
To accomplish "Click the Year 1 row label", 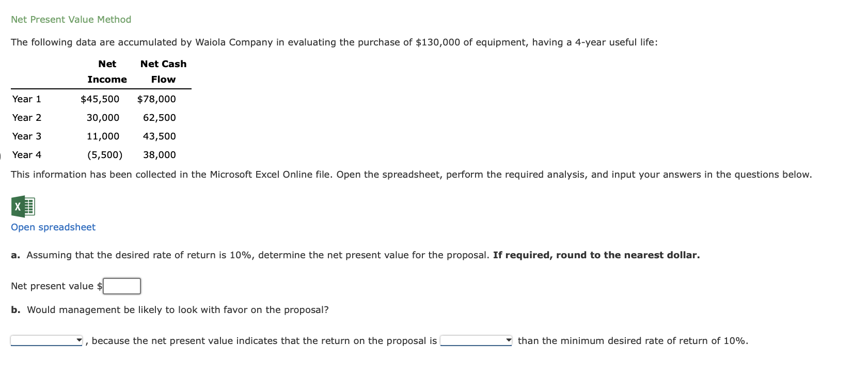I will 26,99.
